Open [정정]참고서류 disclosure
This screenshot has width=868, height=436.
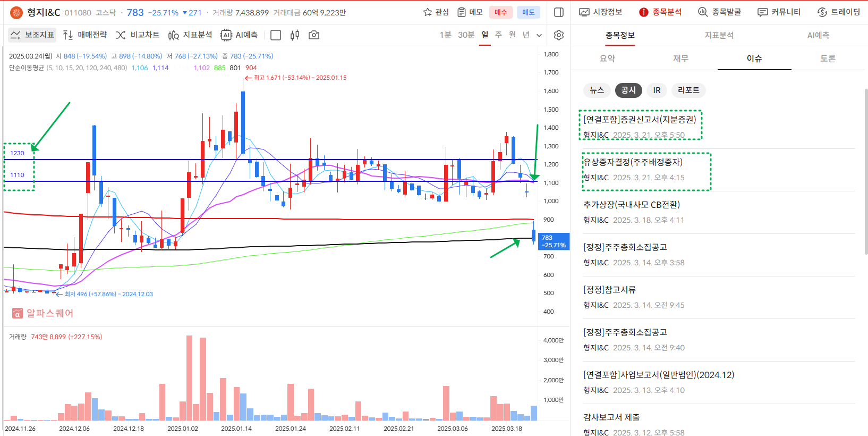click(610, 290)
